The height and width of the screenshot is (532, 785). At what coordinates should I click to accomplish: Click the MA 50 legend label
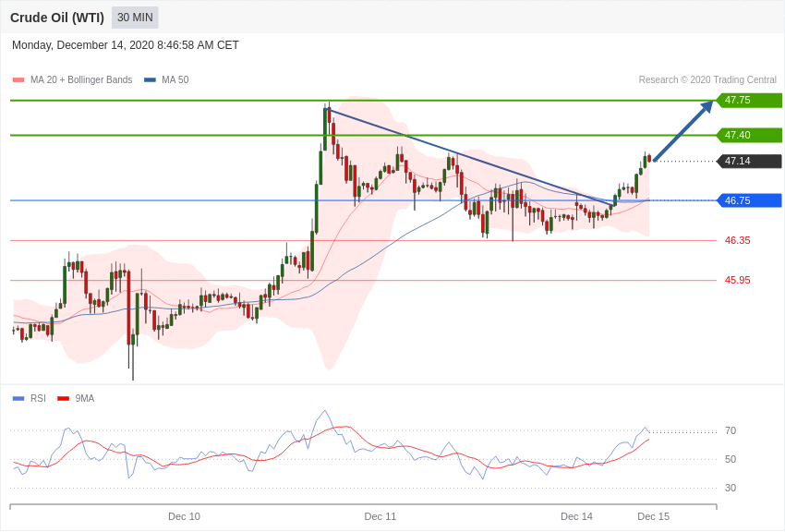point(175,80)
